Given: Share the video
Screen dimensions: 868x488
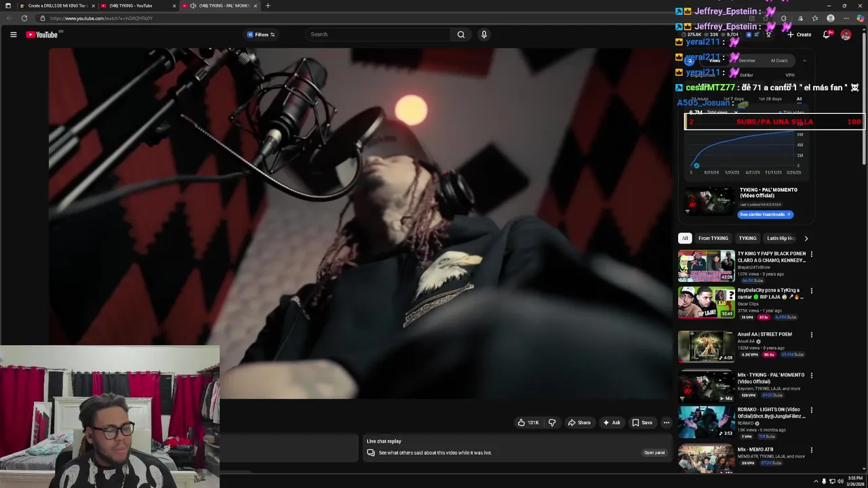Looking at the screenshot, I should point(579,422).
